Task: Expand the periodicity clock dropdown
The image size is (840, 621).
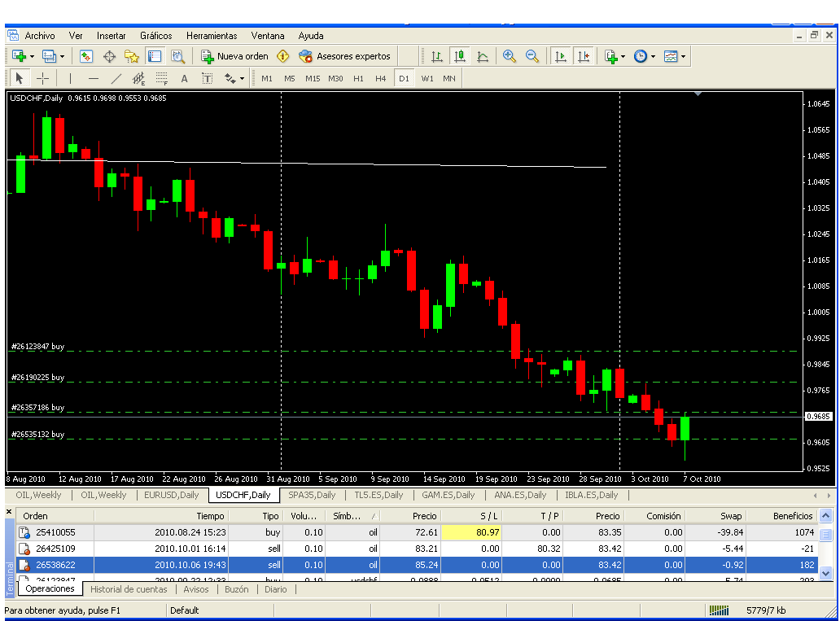Action: 653,56
